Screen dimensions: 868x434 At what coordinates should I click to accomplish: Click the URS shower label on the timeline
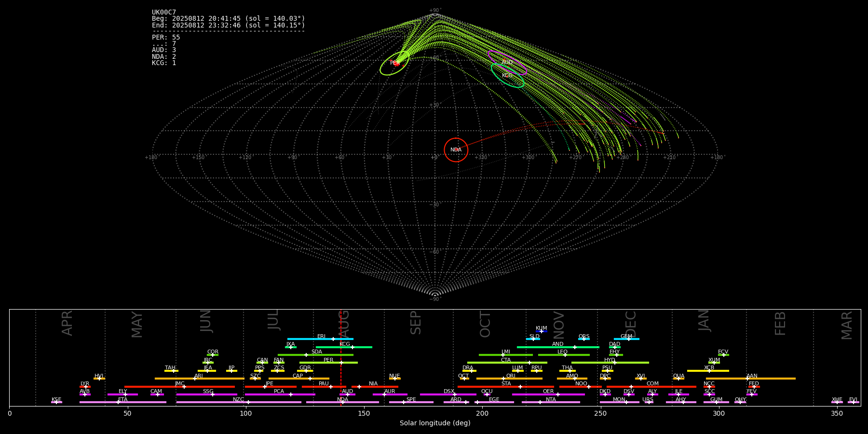click(648, 400)
